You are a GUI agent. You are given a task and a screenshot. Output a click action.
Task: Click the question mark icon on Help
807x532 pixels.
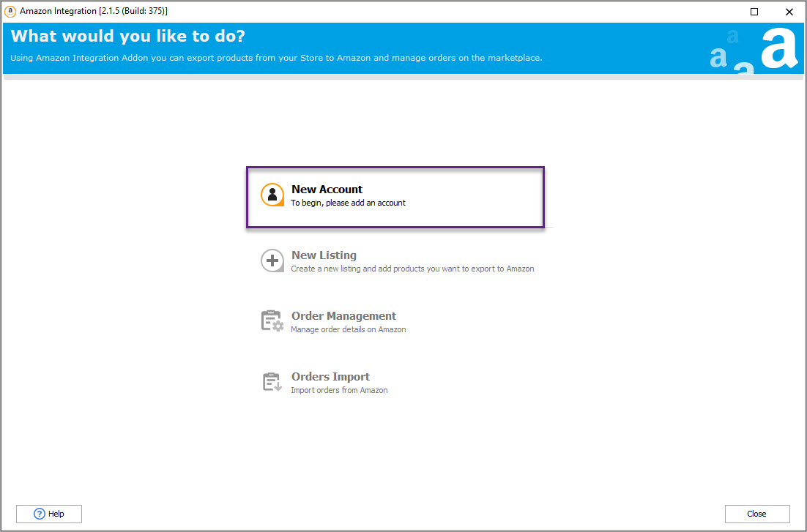[x=40, y=514]
